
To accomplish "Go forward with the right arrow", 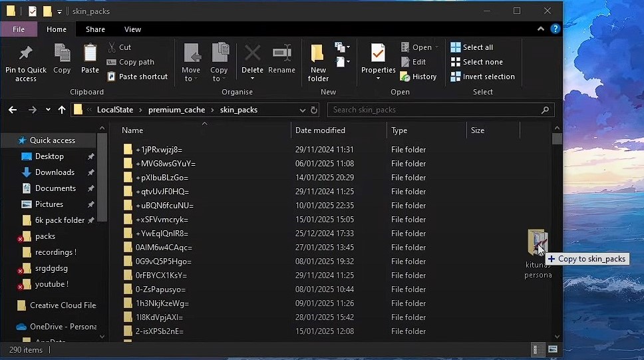I will [x=32, y=110].
